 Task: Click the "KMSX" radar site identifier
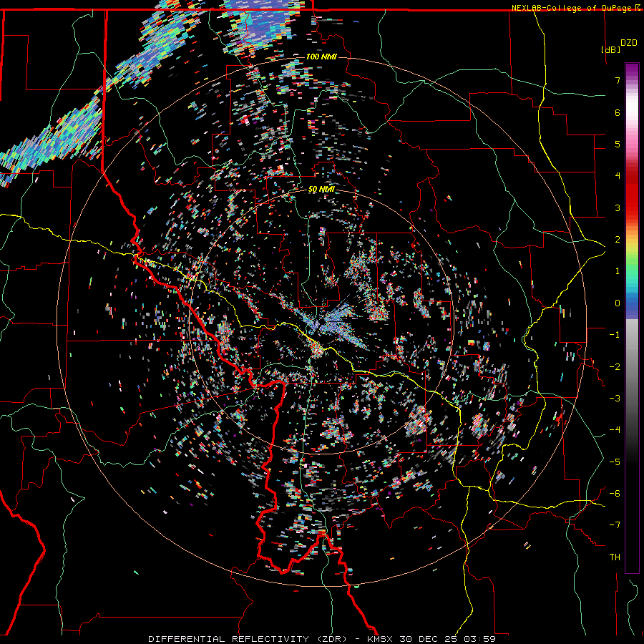pyautogui.click(x=381, y=639)
